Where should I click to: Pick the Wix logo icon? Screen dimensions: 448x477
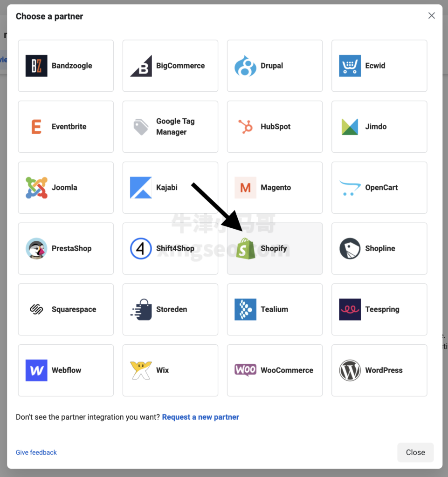tap(141, 370)
